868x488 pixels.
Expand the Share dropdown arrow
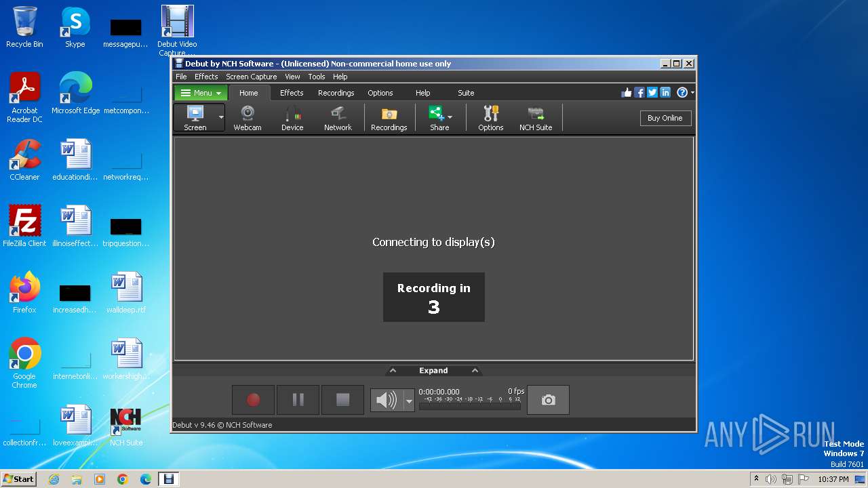[x=450, y=117]
